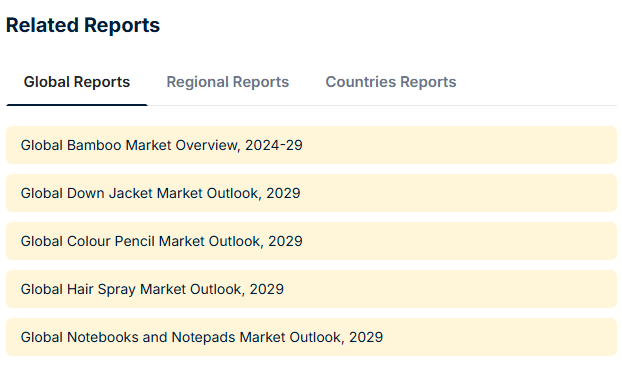Viewport: 622px width, 366px height.
Task: Click the year 2029 in Colour Pencil row
Action: (285, 241)
